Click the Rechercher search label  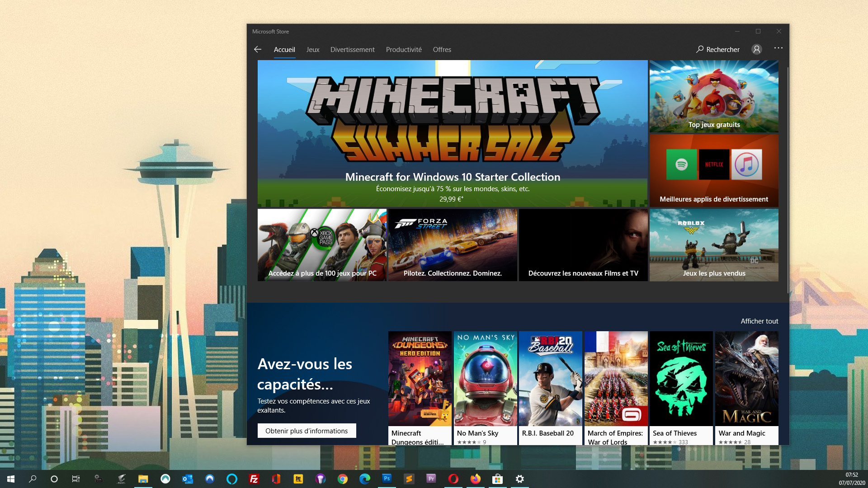pyautogui.click(x=723, y=50)
